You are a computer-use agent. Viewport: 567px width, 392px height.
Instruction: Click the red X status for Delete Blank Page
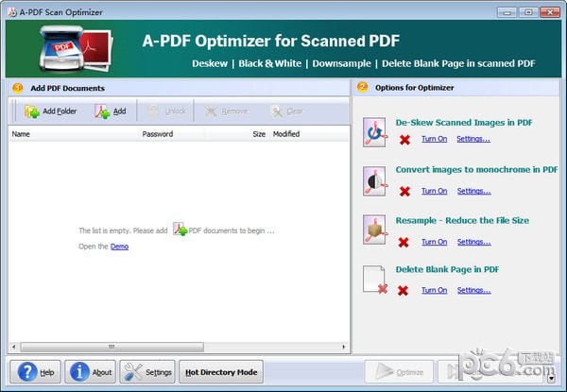403,291
